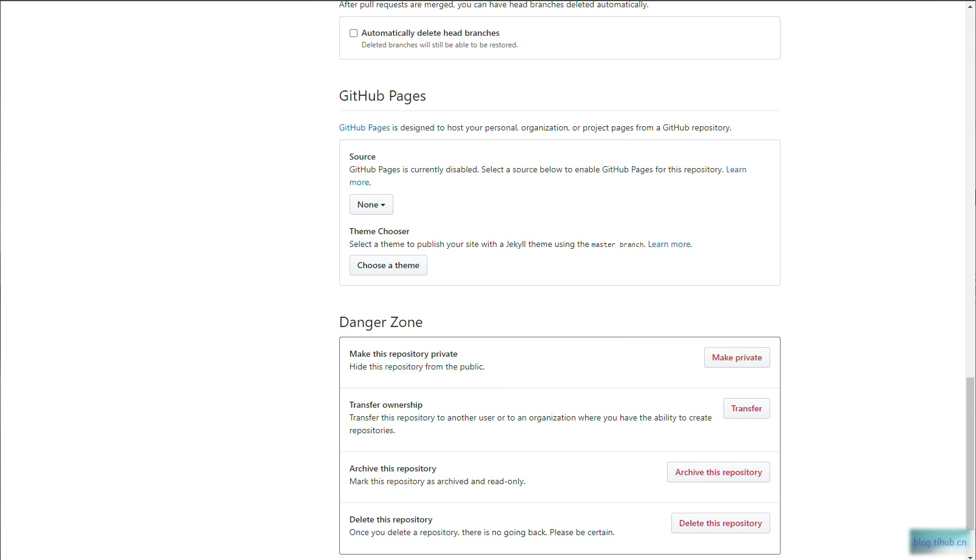The height and width of the screenshot is (560, 976).
Task: Click the scrollbar down arrow
Action: tap(970, 556)
